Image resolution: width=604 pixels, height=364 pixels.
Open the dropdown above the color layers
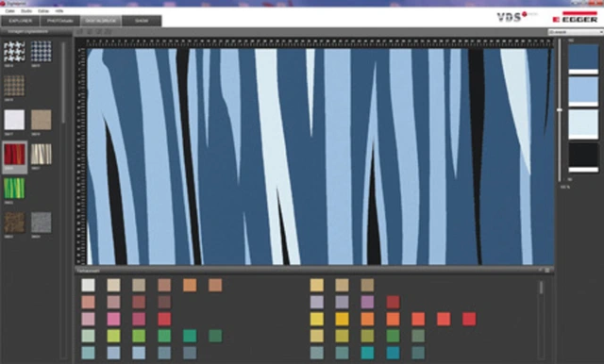pyautogui.click(x=576, y=32)
